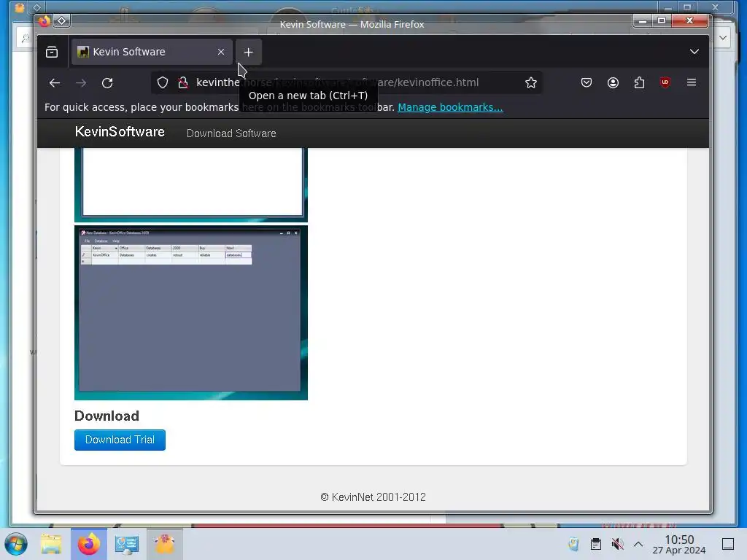The width and height of the screenshot is (747, 560).
Task: Toggle the keep-above pin icon in Firefox titlebar
Action: (62, 21)
